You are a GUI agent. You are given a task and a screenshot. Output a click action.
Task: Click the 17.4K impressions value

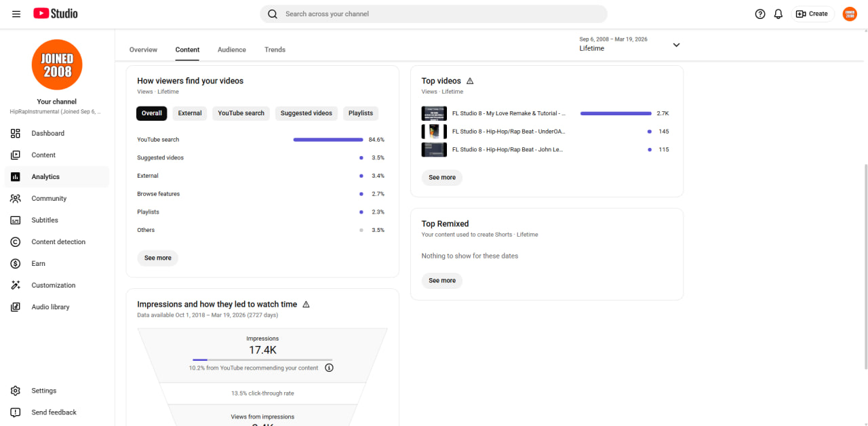click(262, 351)
